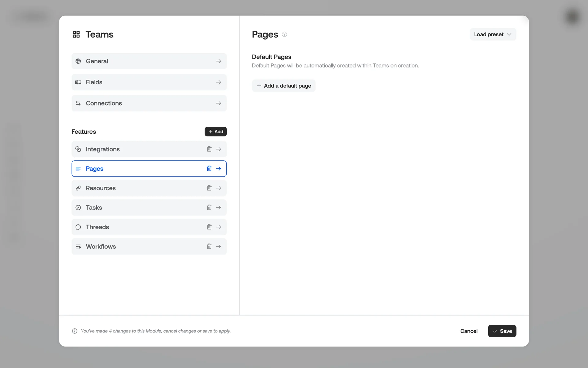Delete the Integrations feature using the trash icon
Viewport: 588px width, 368px height.
click(209, 149)
